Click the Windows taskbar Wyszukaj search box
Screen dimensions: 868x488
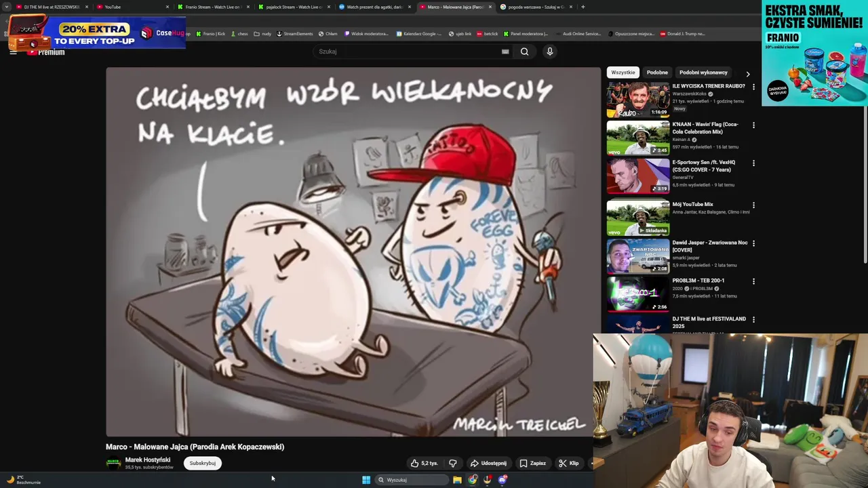click(410, 480)
